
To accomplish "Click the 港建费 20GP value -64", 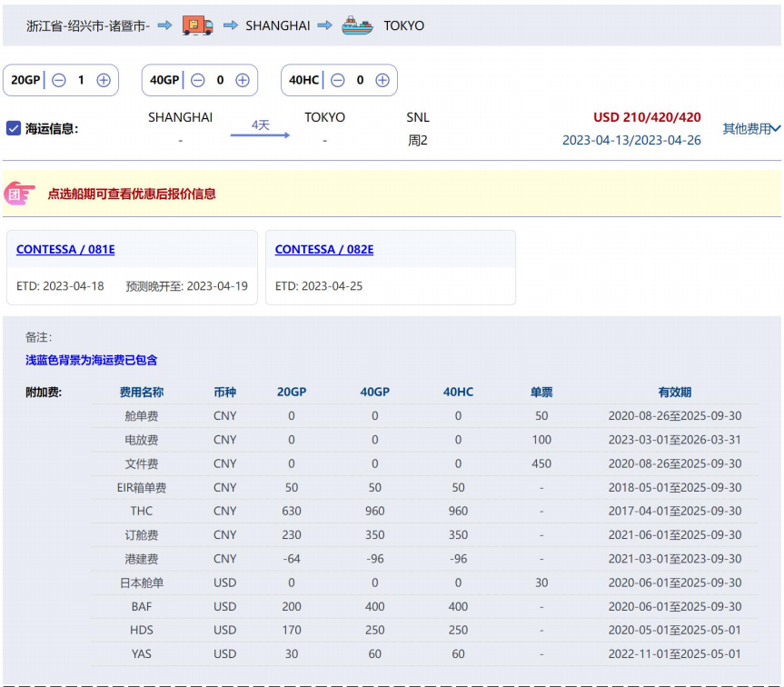I will click(292, 559).
